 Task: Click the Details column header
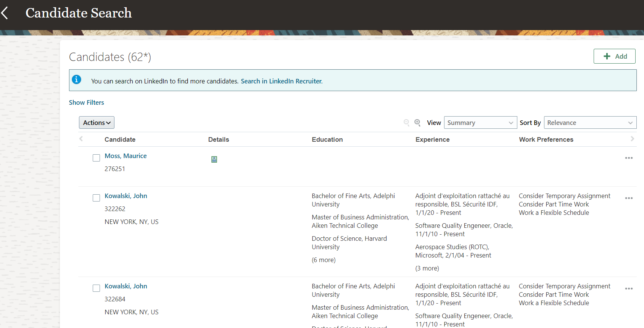(x=219, y=139)
